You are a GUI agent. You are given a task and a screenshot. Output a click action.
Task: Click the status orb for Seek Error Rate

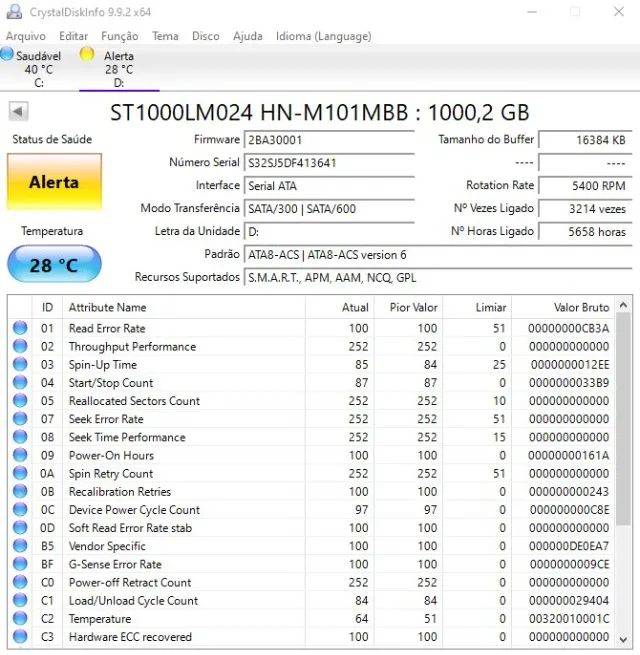coord(20,419)
